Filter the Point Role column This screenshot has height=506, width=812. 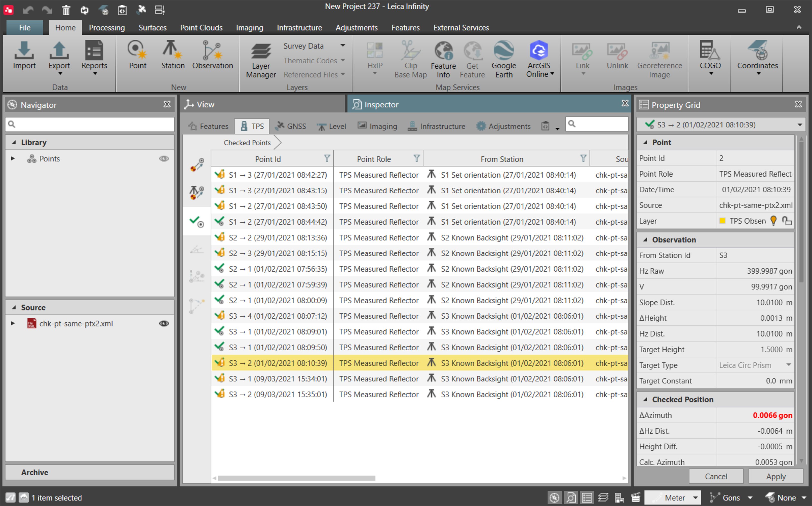click(416, 159)
